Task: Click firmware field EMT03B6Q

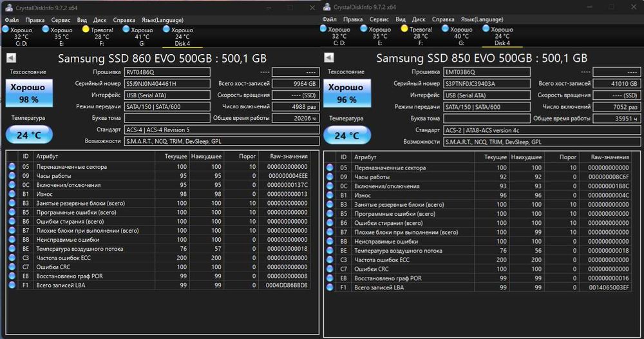Action: [x=487, y=72]
